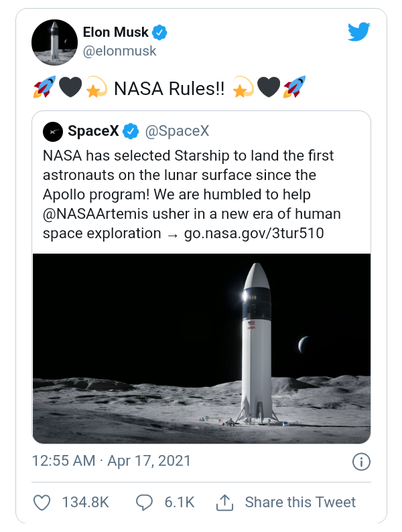Image resolution: width=402 pixels, height=532 pixels.
Task: Open the 12:55 AM Apr 17, 2021 timestamp
Action: (111, 461)
